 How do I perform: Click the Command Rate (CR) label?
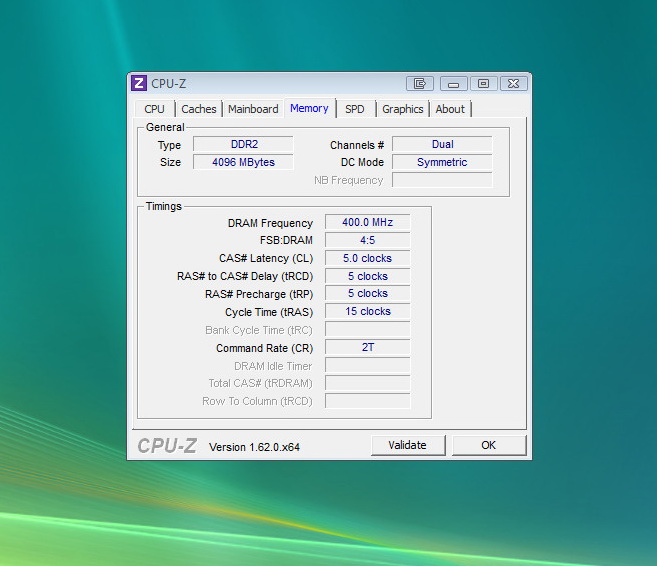tap(265, 349)
